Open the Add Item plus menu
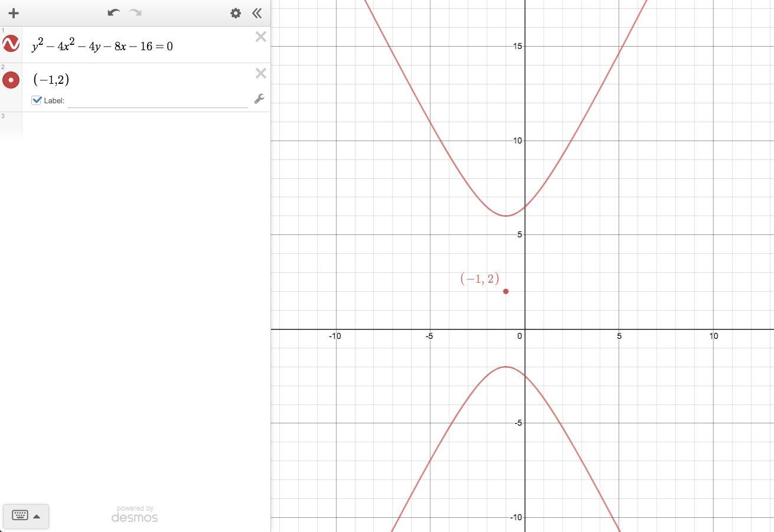 click(x=14, y=13)
